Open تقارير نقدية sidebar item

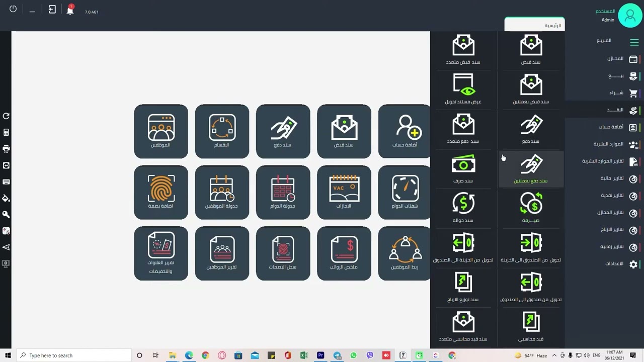click(x=605, y=196)
